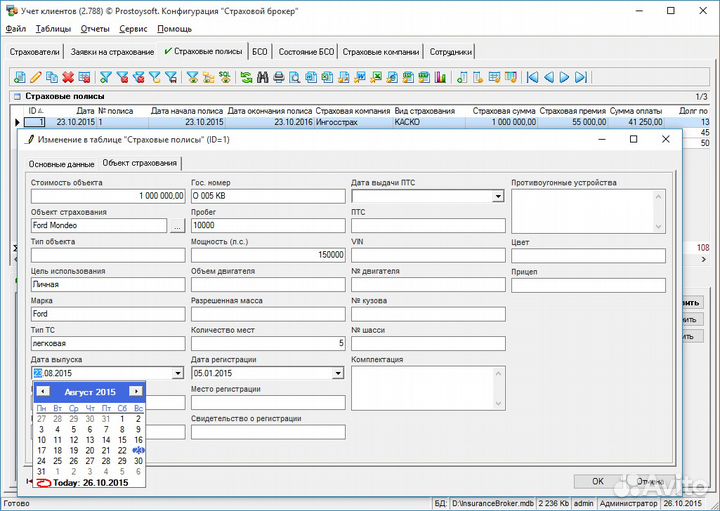
Task: Click the ellipsis button beside Ford Mondeo
Action: click(x=177, y=226)
